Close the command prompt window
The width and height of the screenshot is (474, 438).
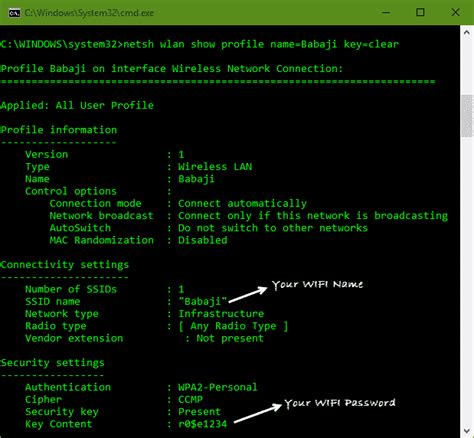(x=455, y=13)
